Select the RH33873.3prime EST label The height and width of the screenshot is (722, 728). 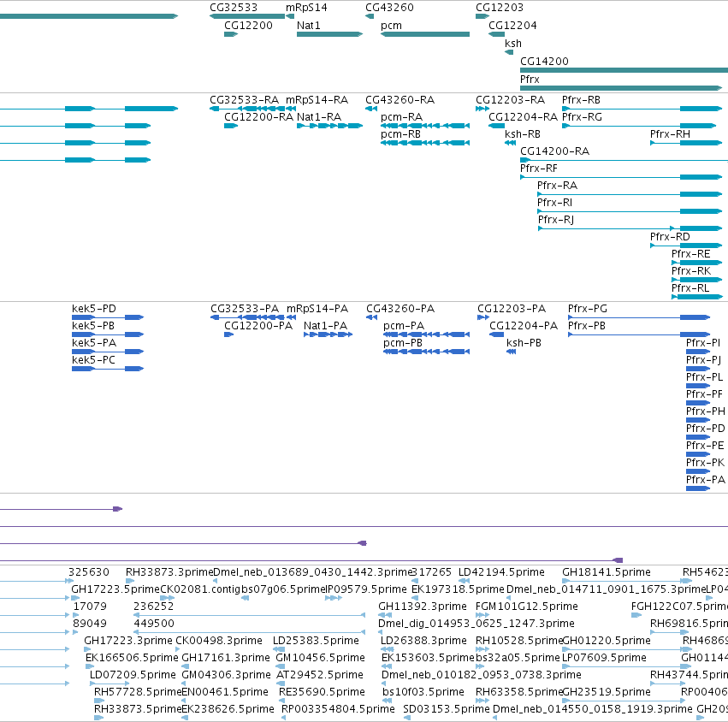pos(169,572)
